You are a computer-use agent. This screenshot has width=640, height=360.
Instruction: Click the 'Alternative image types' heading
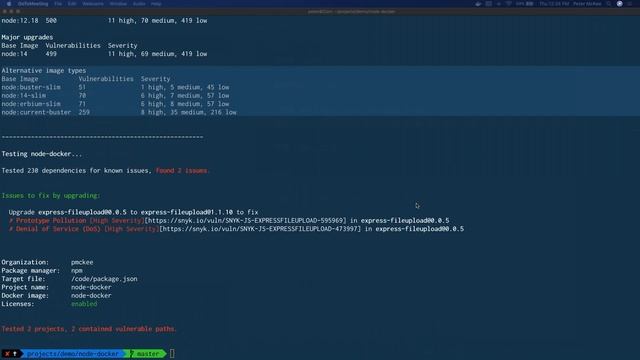coord(44,71)
